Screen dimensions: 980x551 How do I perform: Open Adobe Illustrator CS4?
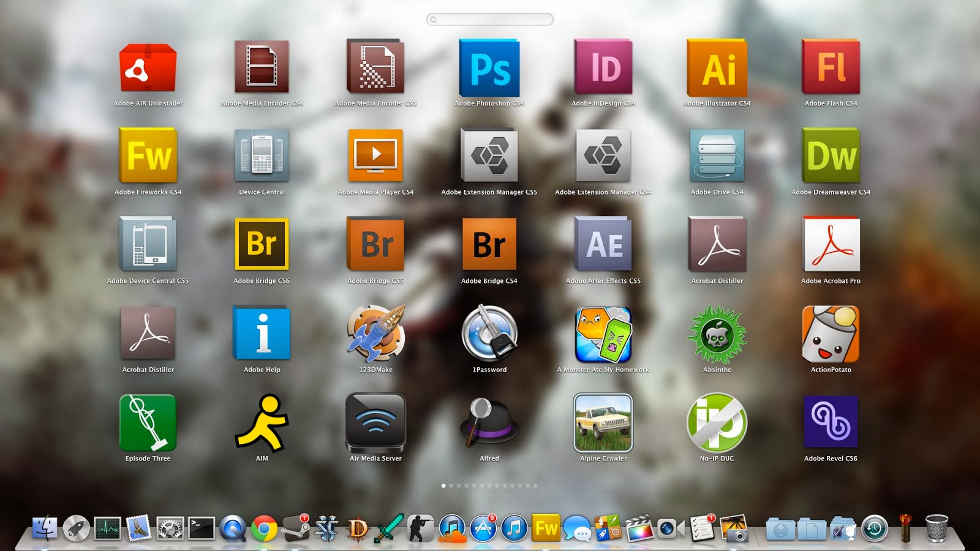tap(717, 67)
